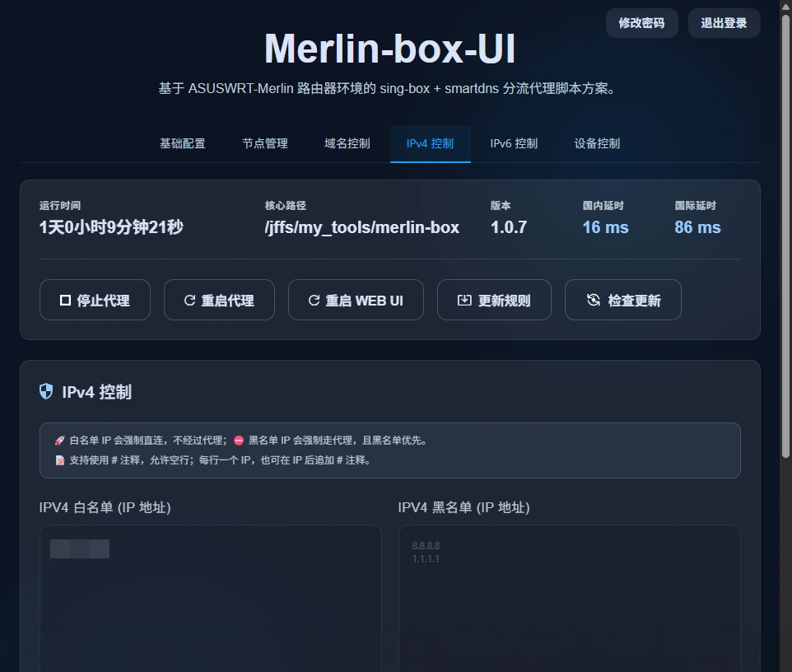The image size is (792, 672).
Task: Click the 国内延时 label
Action: 603,206
